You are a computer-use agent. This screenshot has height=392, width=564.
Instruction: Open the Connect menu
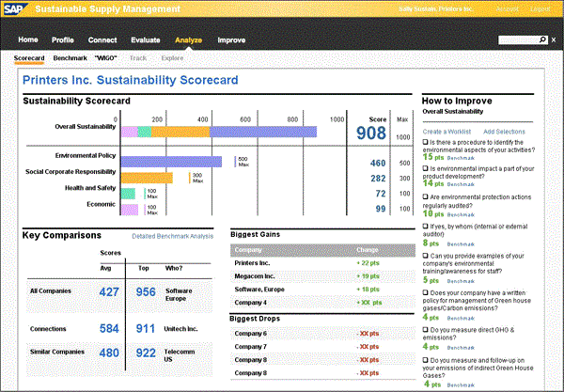[102, 40]
